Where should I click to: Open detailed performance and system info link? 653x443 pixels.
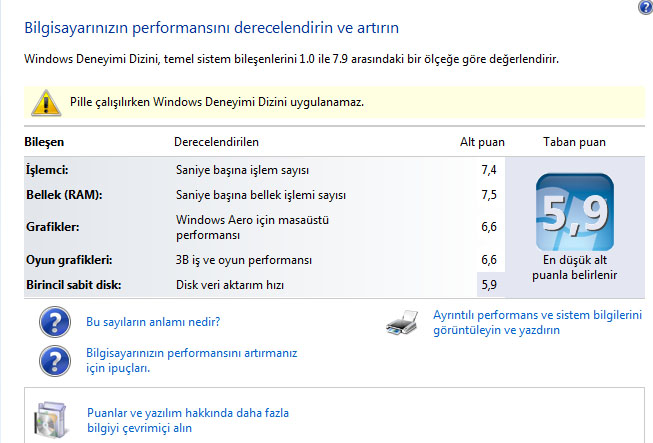(537, 322)
